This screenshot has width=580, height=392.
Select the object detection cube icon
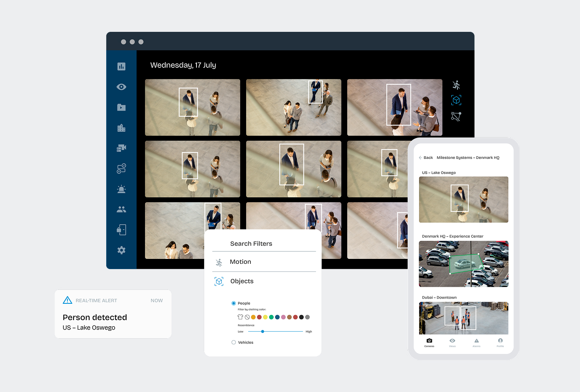pos(456,100)
